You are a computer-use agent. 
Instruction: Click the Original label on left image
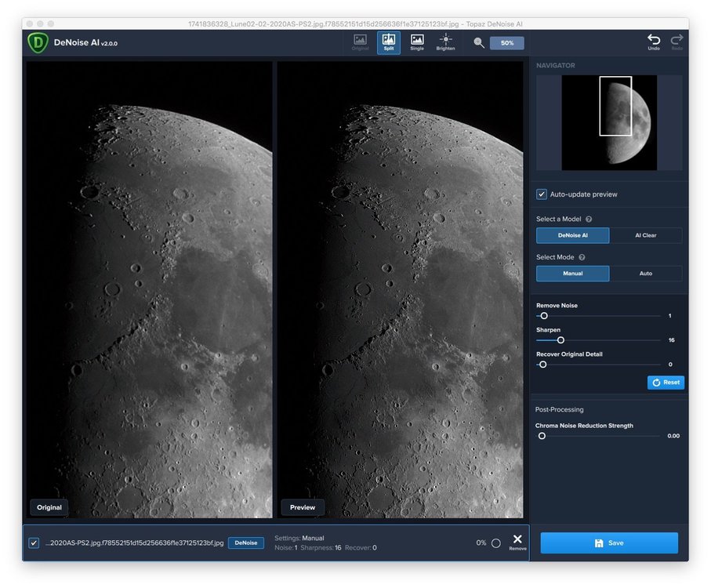coord(49,508)
